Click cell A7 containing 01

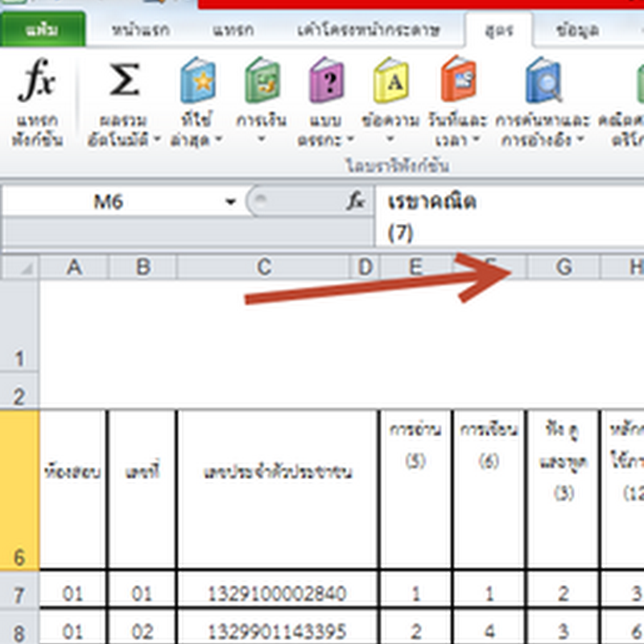click(x=73, y=589)
